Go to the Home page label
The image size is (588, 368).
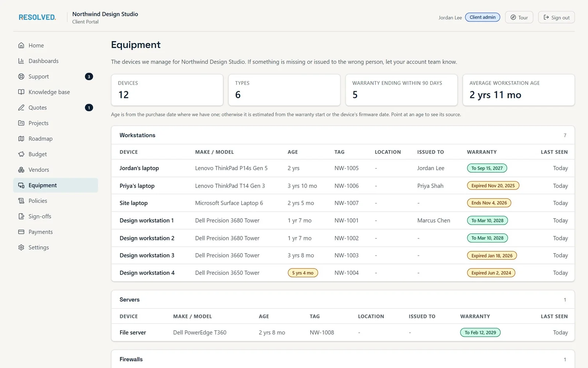click(36, 45)
